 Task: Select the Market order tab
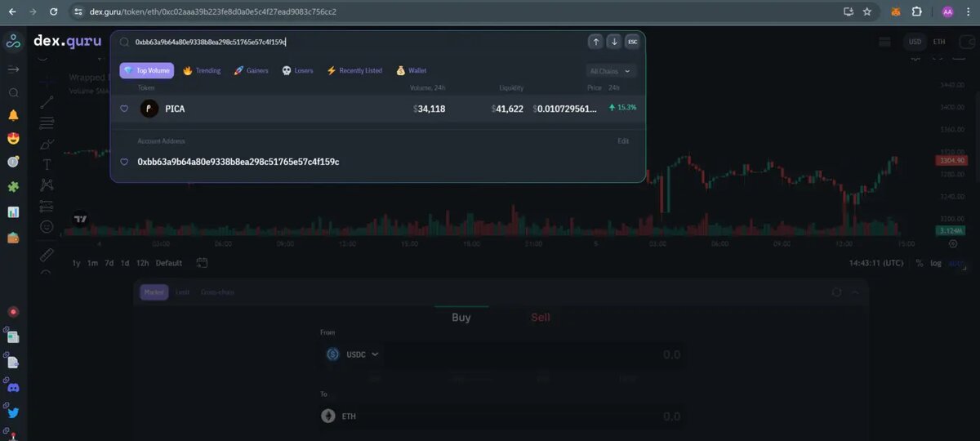(154, 292)
